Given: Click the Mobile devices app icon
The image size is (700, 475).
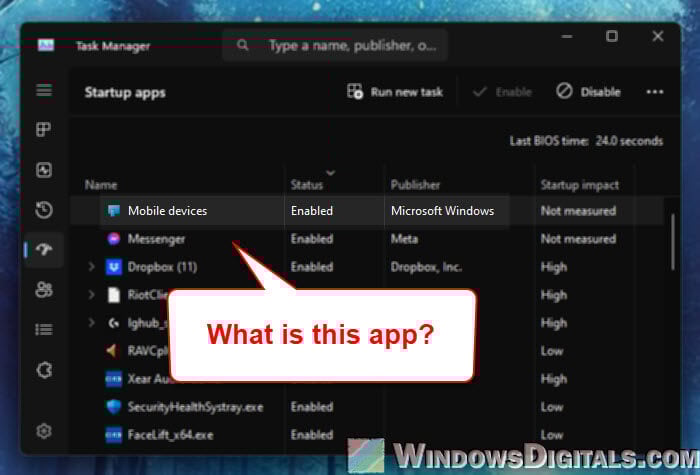Looking at the screenshot, I should tap(113, 211).
